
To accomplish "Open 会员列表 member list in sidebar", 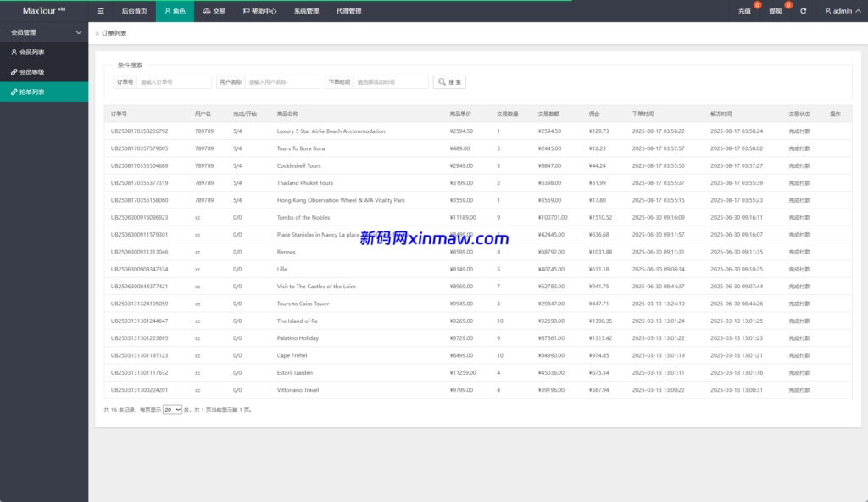I will click(32, 53).
